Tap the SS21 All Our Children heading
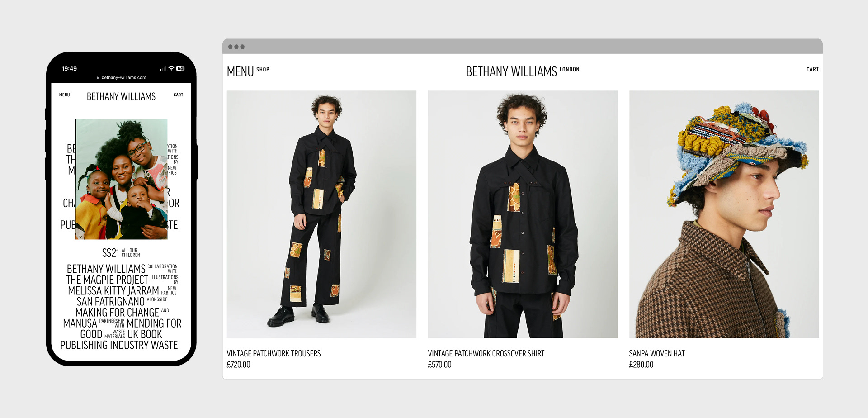The width and height of the screenshot is (868, 418). [121, 252]
